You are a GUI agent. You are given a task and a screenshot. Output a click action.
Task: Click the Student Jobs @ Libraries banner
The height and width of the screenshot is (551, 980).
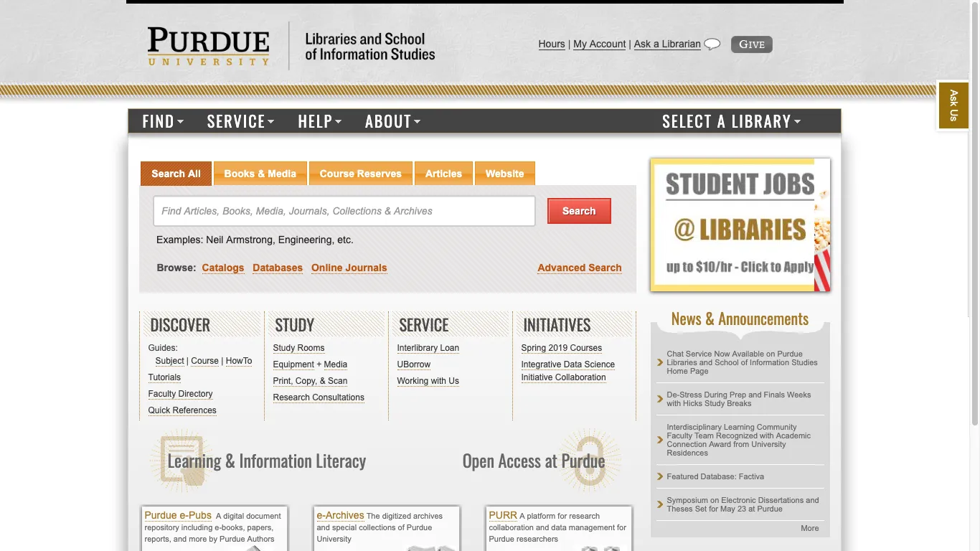click(x=740, y=225)
